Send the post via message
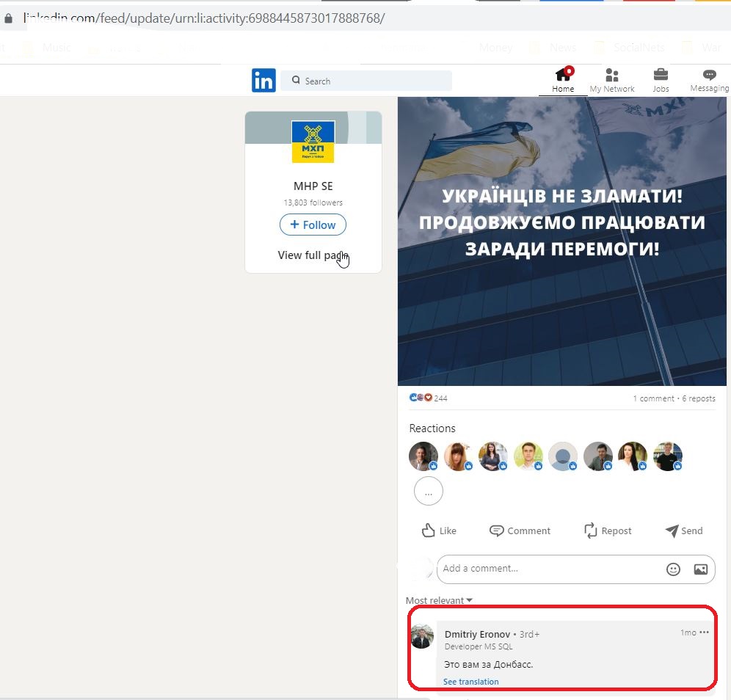The image size is (731, 700). pos(684,531)
